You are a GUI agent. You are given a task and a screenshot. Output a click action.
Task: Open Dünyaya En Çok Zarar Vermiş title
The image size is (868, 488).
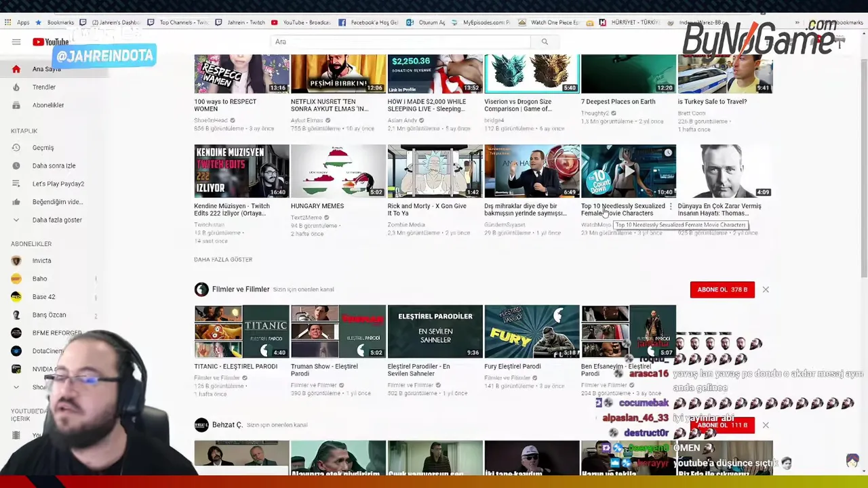point(719,209)
